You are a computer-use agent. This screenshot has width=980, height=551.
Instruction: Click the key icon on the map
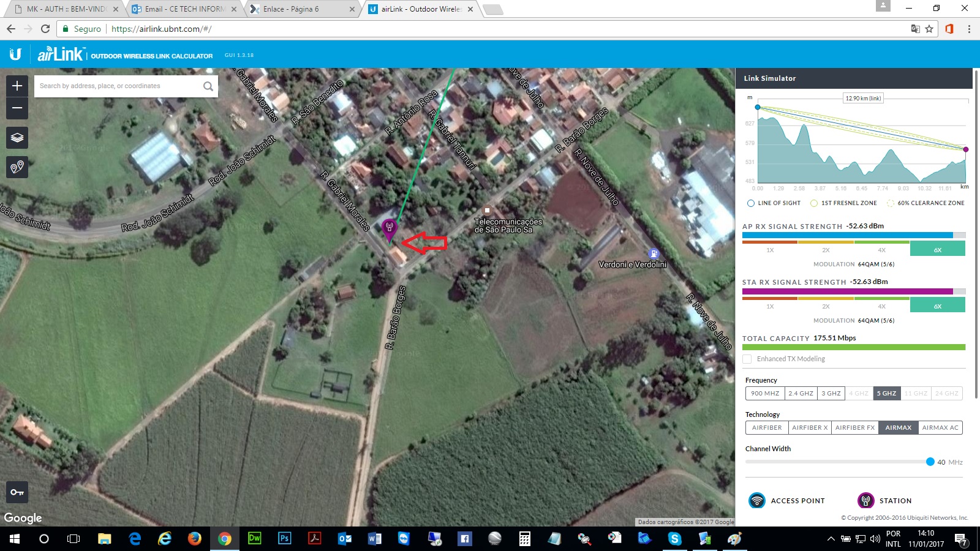pyautogui.click(x=17, y=492)
